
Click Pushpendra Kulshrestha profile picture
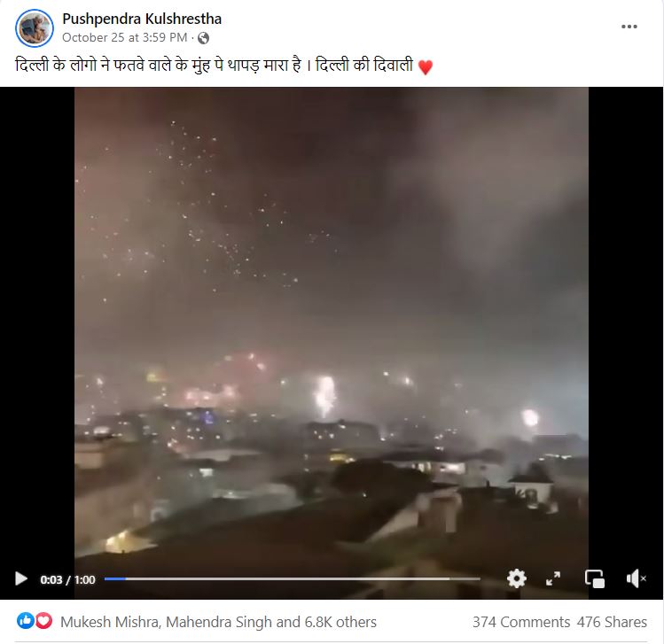[x=35, y=28]
